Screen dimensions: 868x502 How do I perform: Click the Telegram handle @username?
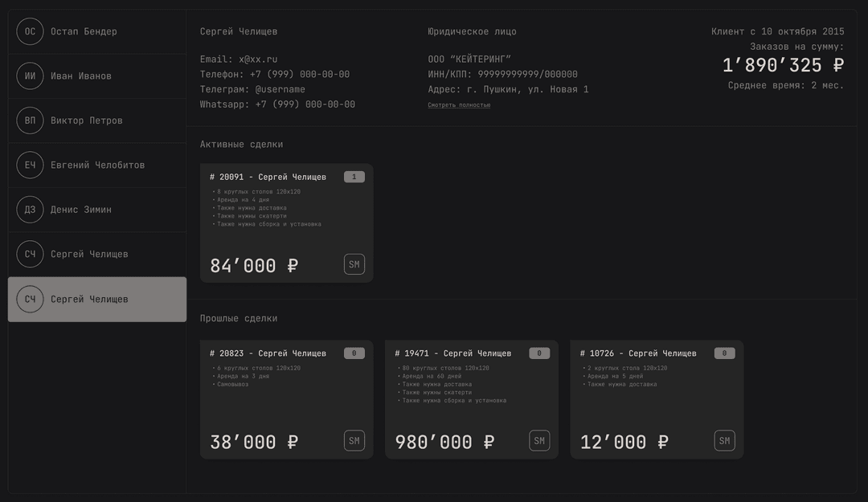coord(280,89)
